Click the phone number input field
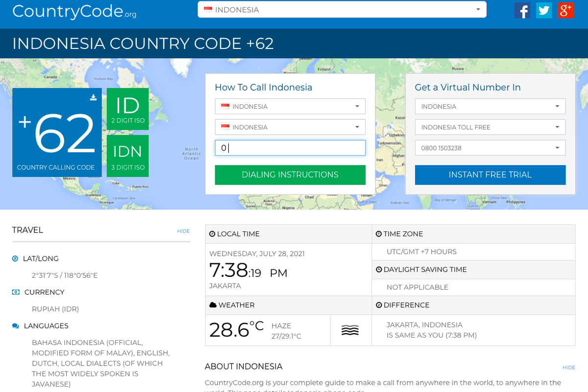The width and height of the screenshot is (588, 392). (290, 148)
